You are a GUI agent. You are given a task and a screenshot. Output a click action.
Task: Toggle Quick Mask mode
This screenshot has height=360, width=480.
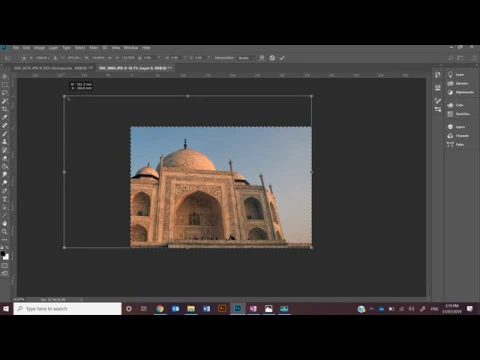coord(5,266)
